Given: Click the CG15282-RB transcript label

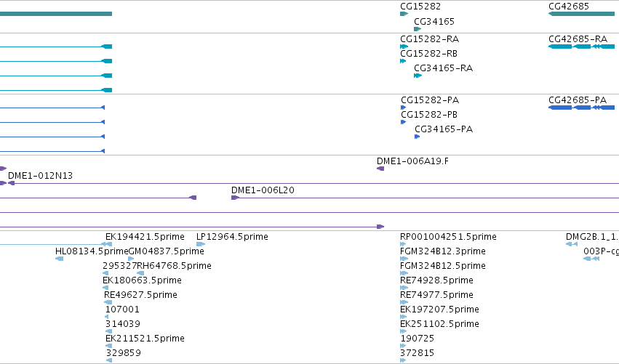Looking at the screenshot, I should (x=428, y=54).
